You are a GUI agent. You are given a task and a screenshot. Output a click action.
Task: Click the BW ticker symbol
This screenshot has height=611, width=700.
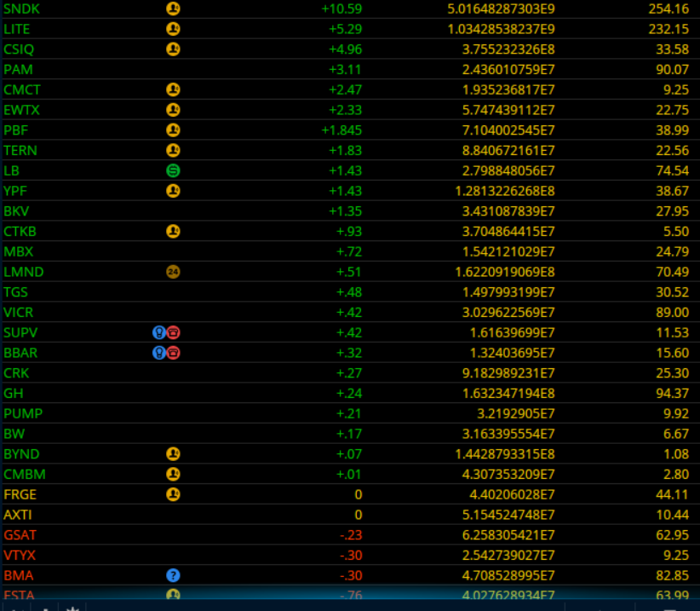tap(14, 434)
